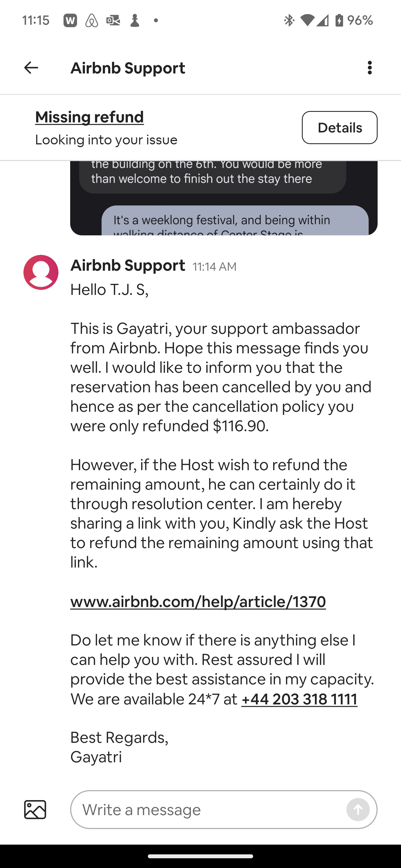Screen dimensions: 401x868
Task: Tap the battery status icon
Action: point(339,21)
